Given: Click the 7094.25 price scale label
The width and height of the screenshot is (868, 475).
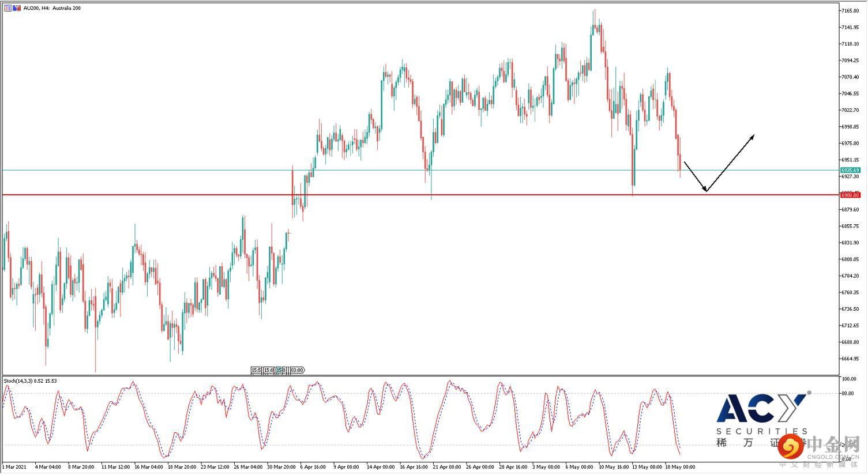Looking at the screenshot, I should coord(850,61).
